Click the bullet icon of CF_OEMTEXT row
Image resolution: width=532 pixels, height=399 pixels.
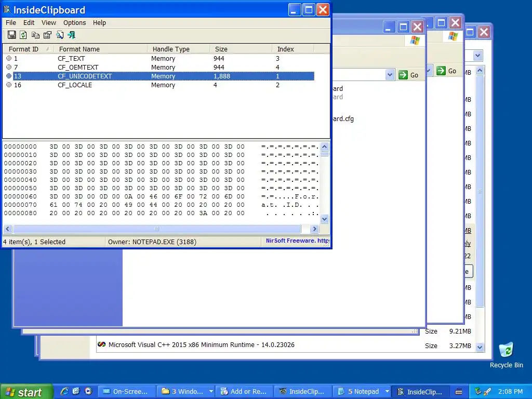9,67
